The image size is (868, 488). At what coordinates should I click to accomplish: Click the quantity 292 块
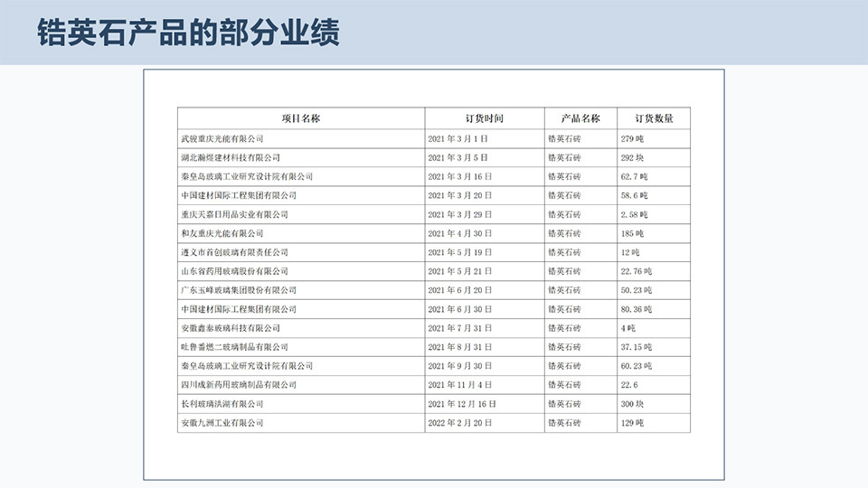pos(632,157)
